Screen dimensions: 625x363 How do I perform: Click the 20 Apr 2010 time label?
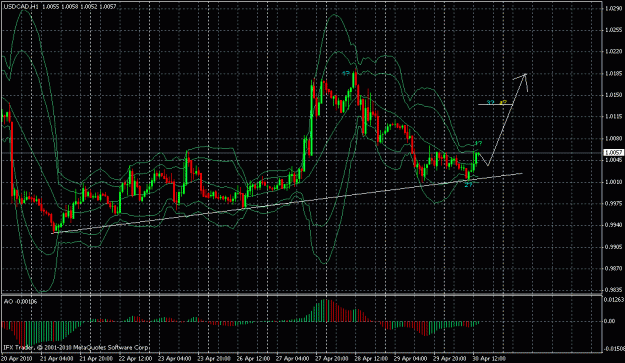17,358
